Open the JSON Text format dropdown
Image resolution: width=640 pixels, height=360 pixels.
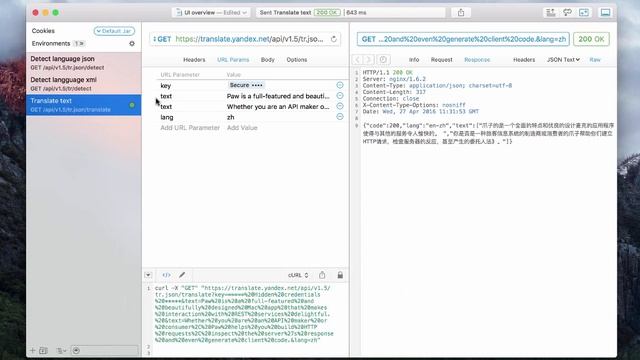click(563, 60)
